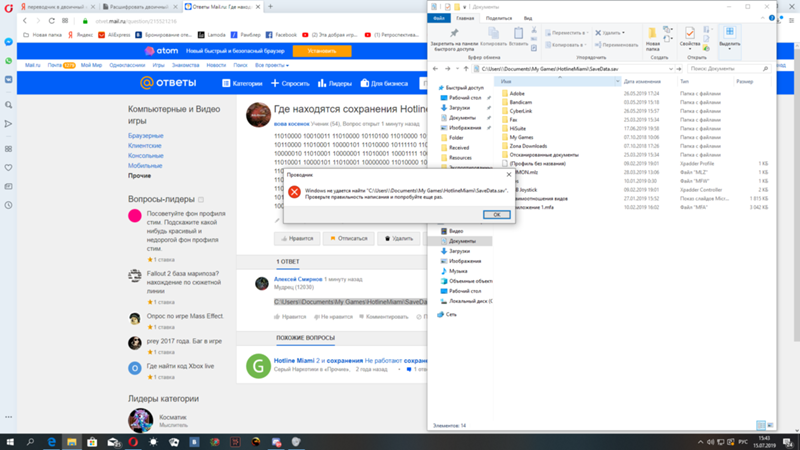Expand the address bar history dropdown in Explorer
The width and height of the screenshot is (800, 450).
click(x=670, y=69)
